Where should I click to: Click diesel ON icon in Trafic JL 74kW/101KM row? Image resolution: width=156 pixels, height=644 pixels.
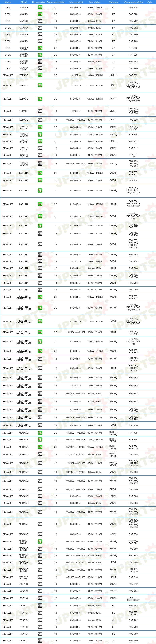(40, 641)
